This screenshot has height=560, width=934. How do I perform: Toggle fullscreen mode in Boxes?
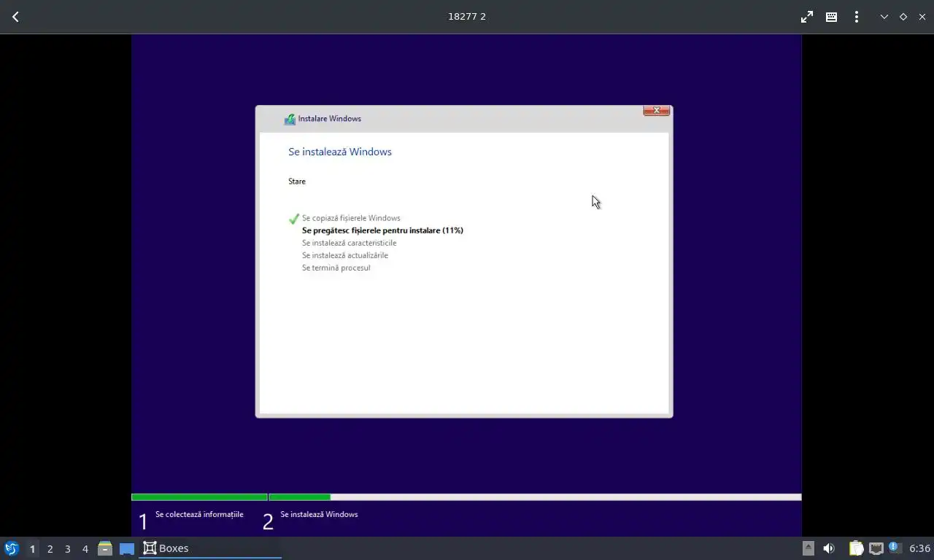pos(807,16)
